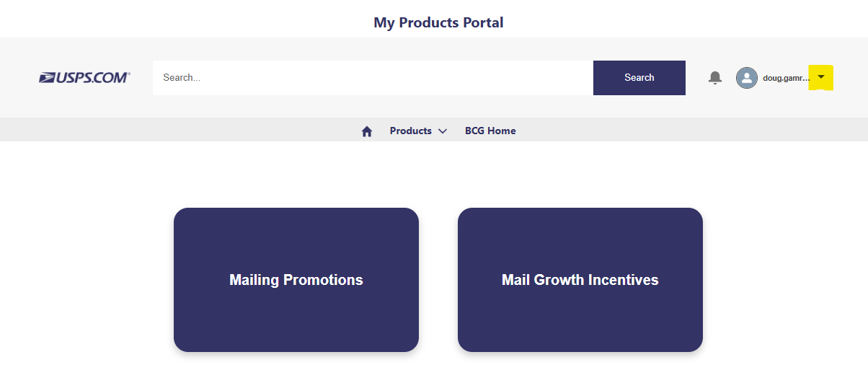Click the My Products Portal heading
Viewport: 868px width, 365px height.
pos(438,22)
